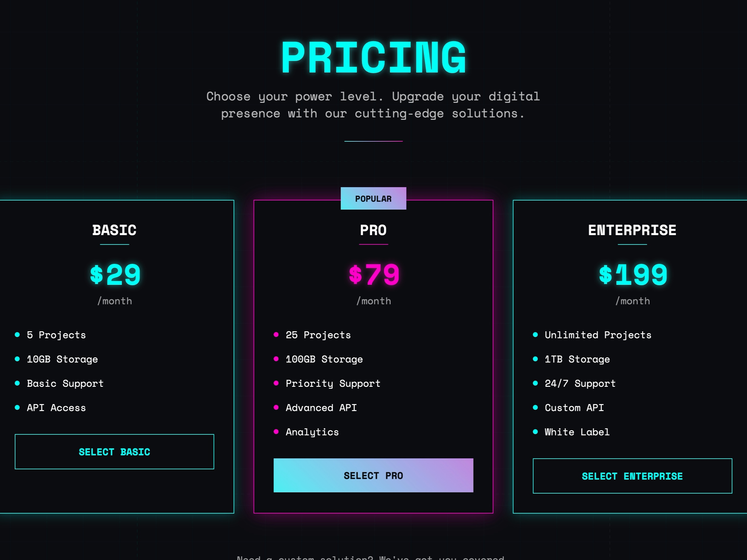Image resolution: width=747 pixels, height=560 pixels.
Task: Click the $29 price on Basic card
Action: pos(115,275)
